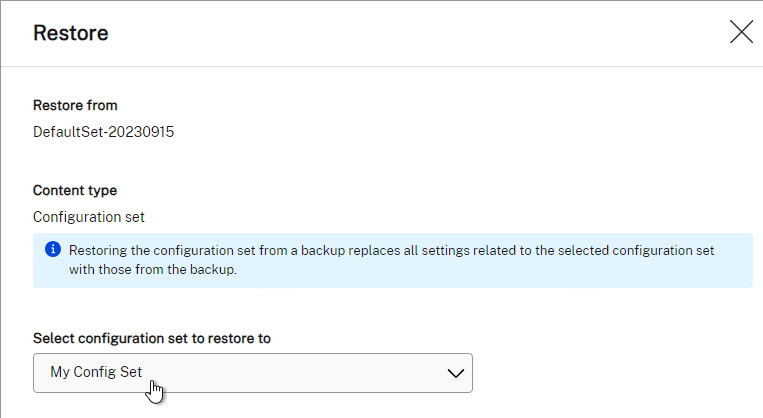This screenshot has height=418, width=763.
Task: Expand the chevron arrow on the configuration set dropdown
Action: point(455,373)
